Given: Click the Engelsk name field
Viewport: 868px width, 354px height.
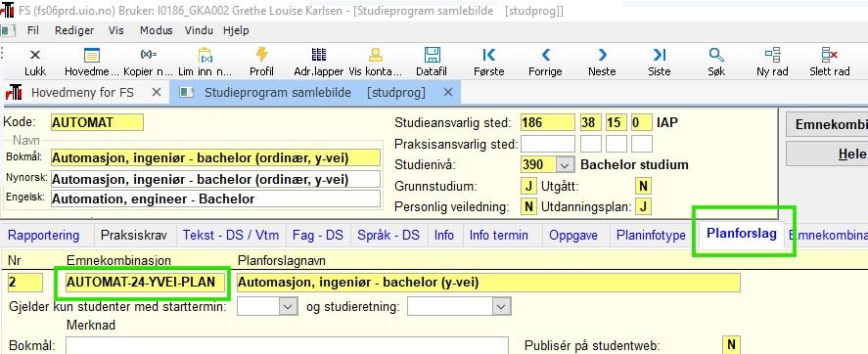Looking at the screenshot, I should (215, 199).
